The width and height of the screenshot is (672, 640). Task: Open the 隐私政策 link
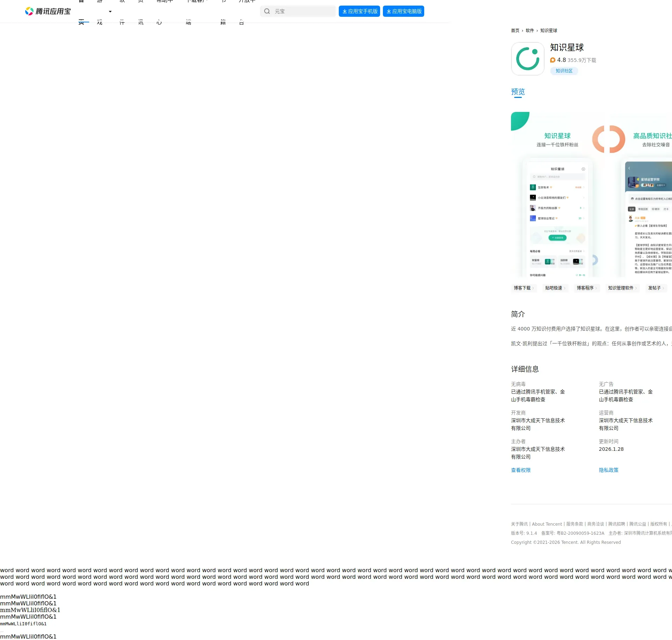[x=608, y=470]
